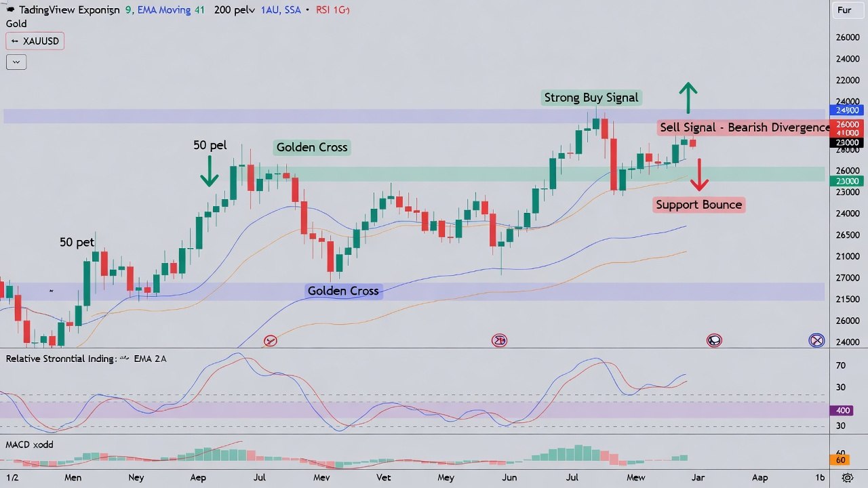Click the "Ney" time axis label
The height and width of the screenshot is (488, 868).
tap(136, 477)
